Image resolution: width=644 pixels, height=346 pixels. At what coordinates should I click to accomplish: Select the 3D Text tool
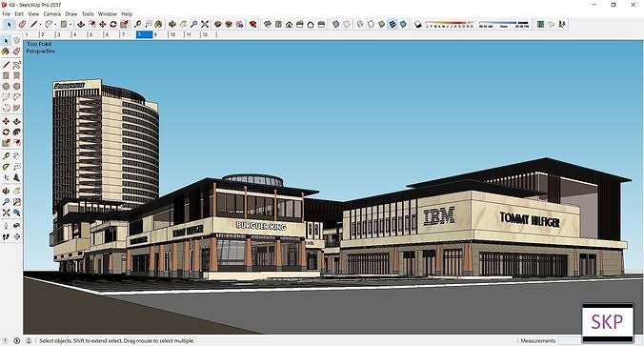coord(16,177)
